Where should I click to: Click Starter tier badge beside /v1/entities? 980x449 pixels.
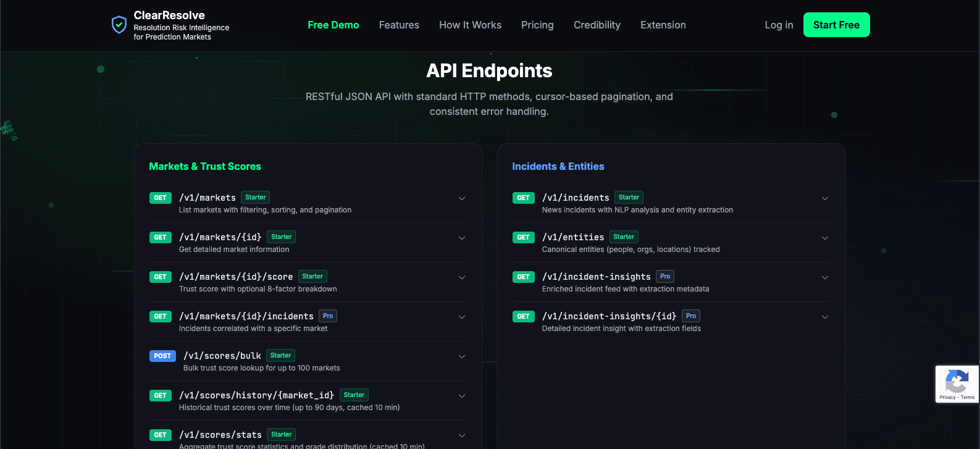624,237
